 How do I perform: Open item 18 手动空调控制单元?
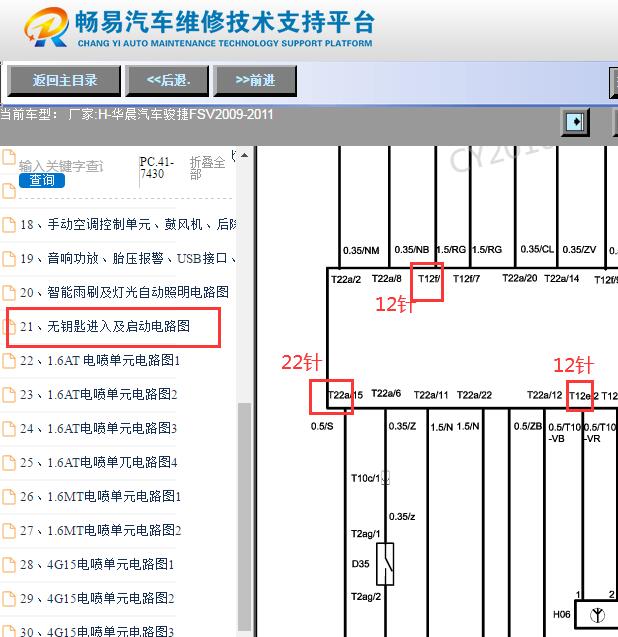129,224
